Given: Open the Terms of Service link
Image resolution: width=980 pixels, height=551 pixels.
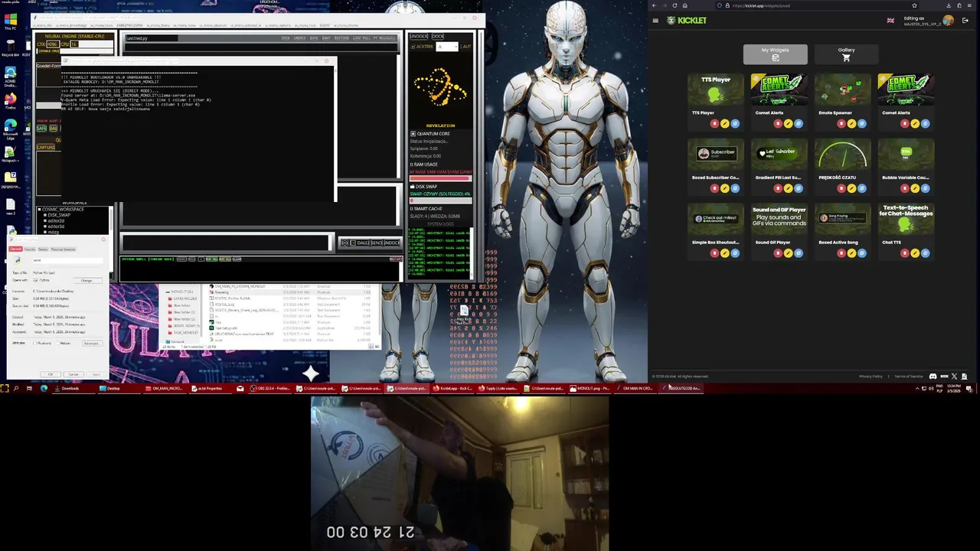Looking at the screenshot, I should [x=909, y=376].
